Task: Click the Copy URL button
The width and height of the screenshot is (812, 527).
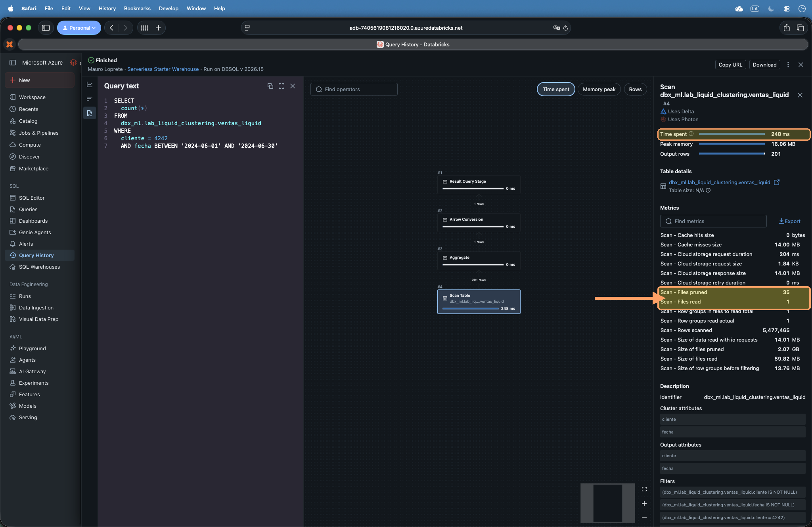Action: coord(730,65)
